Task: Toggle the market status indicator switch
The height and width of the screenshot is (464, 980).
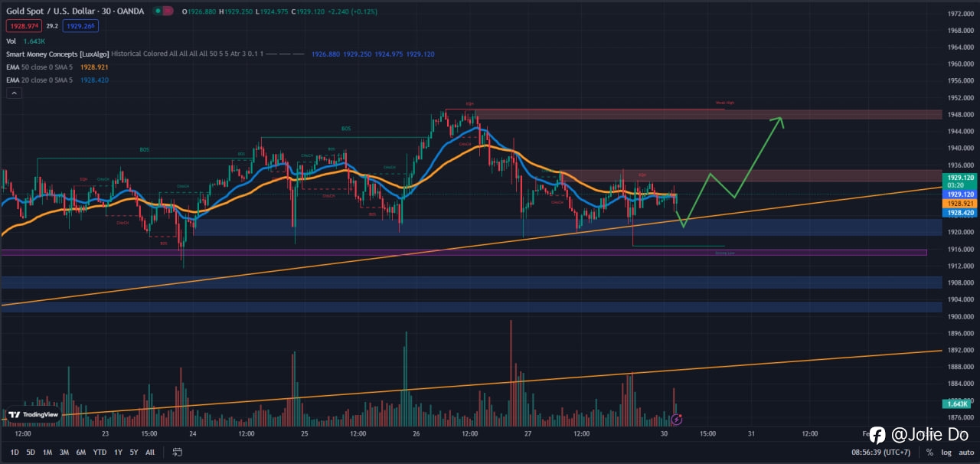Action: click(162, 11)
